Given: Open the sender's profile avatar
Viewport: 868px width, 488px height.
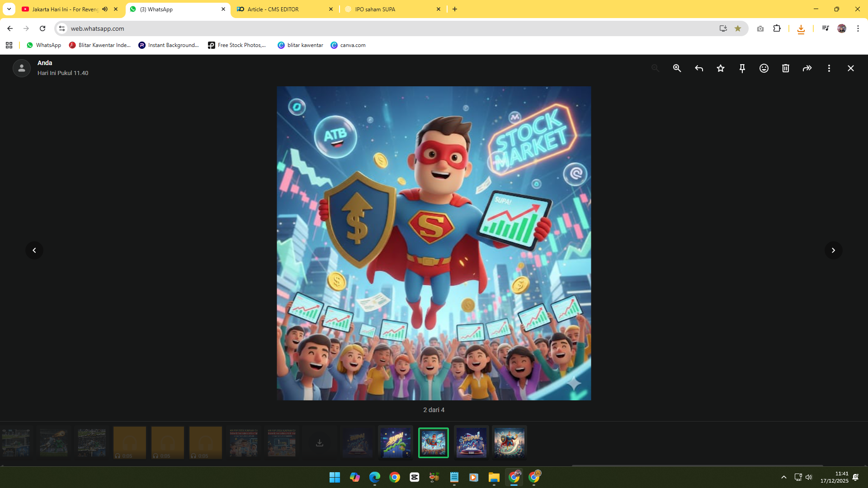Looking at the screenshot, I should tap(22, 68).
